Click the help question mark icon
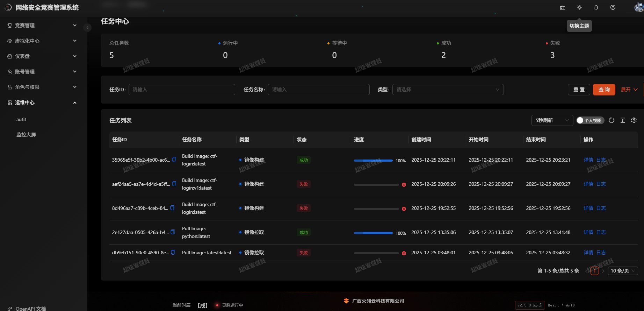 pyautogui.click(x=613, y=7)
